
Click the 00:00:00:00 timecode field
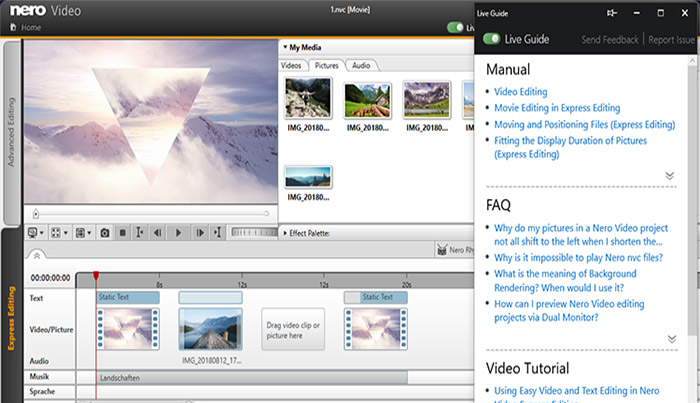coord(50,278)
